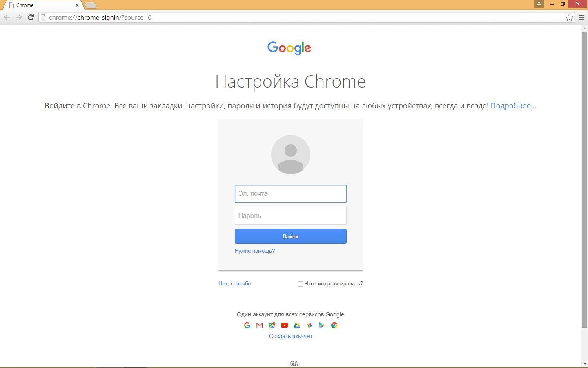Viewport: 588px width, 368px height.
Task: Close the Chrome tab
Action: point(77,5)
